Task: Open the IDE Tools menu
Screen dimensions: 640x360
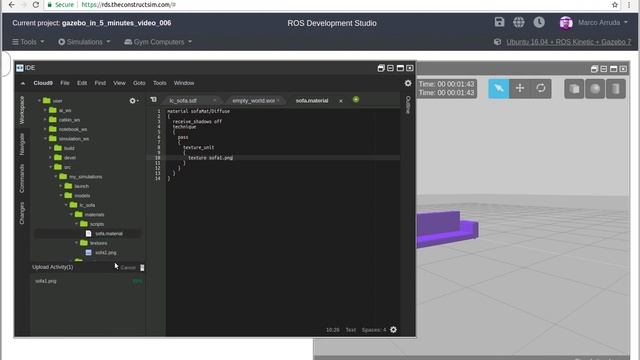Action: (160, 83)
